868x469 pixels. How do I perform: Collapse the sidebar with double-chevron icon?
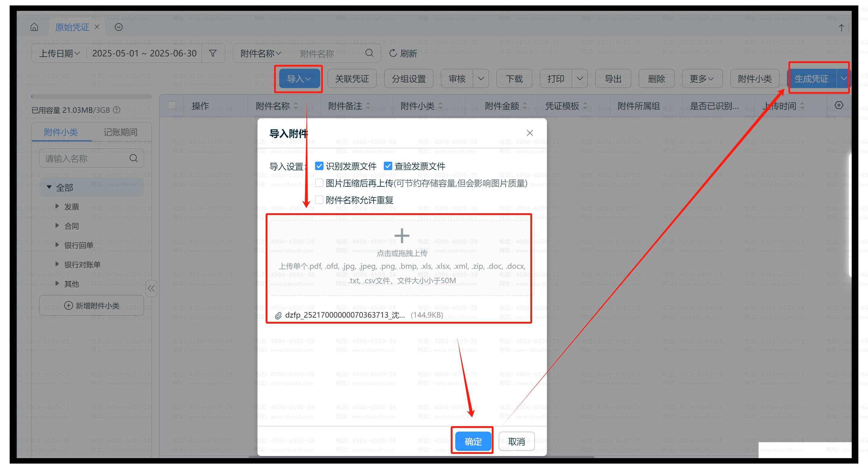pyautogui.click(x=151, y=288)
